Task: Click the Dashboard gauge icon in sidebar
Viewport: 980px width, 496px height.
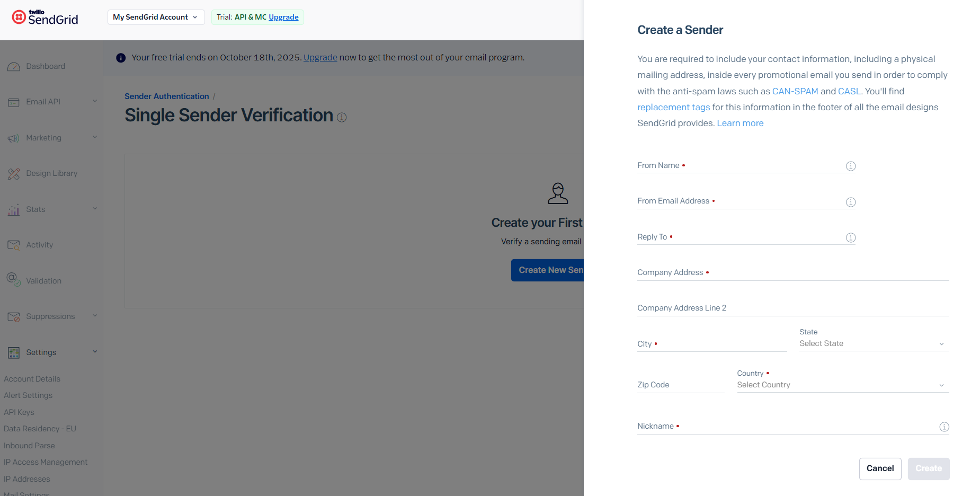Action: point(14,67)
